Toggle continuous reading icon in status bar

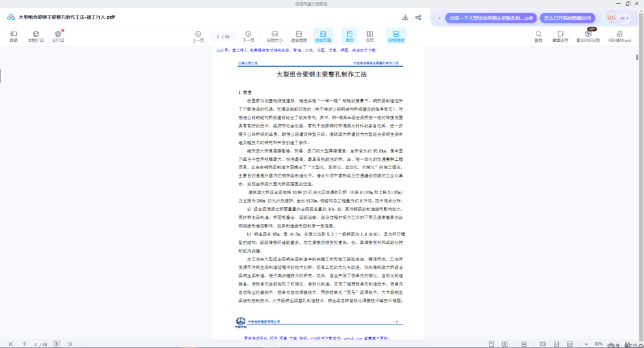524,344
